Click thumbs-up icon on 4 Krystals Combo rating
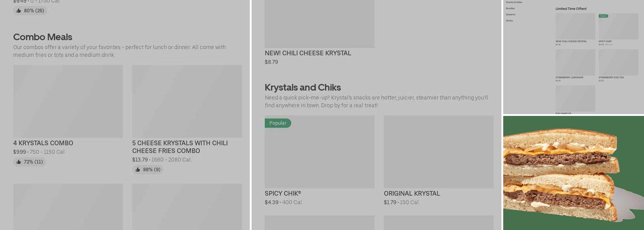 click(x=18, y=162)
